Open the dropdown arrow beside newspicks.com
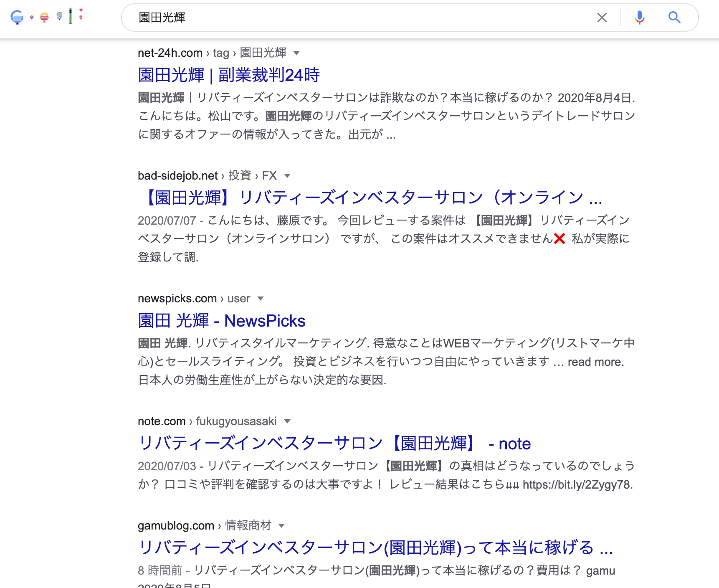Image resolution: width=719 pixels, height=588 pixels. click(x=261, y=299)
